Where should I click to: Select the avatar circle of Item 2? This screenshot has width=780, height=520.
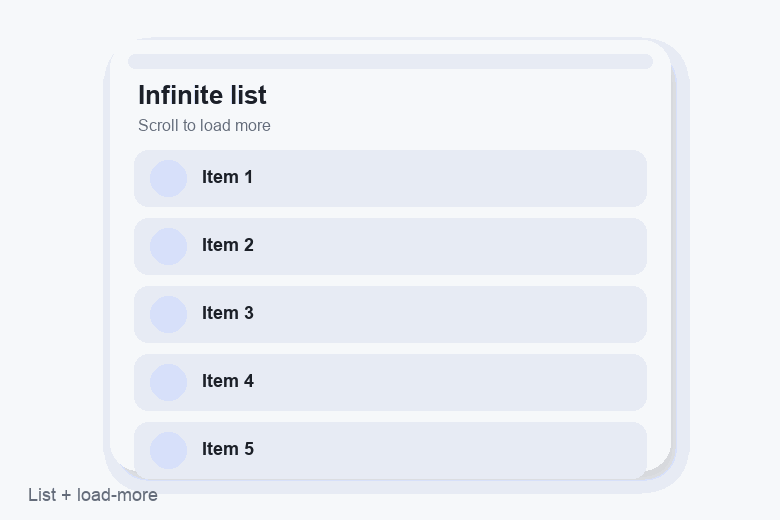click(168, 246)
